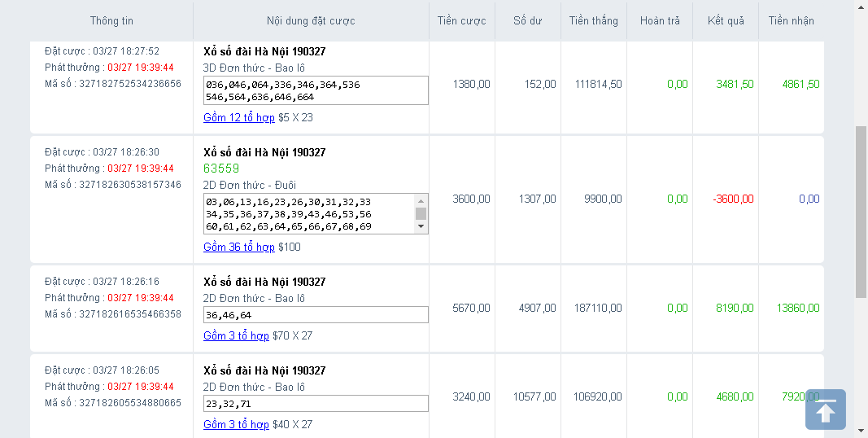Click "Gồm 3 tổ hợp" link beside $70 X 27
Image resolution: width=868 pixels, height=438 pixels.
[x=236, y=335]
